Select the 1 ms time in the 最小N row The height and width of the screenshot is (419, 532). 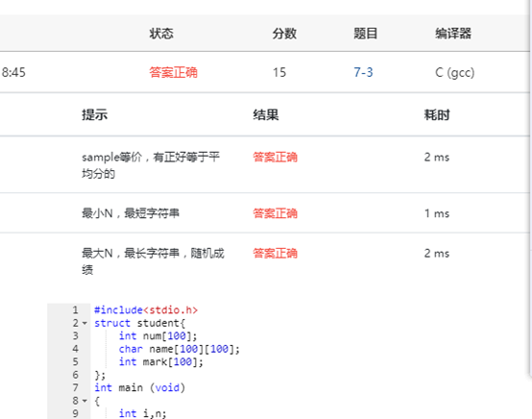coord(437,213)
